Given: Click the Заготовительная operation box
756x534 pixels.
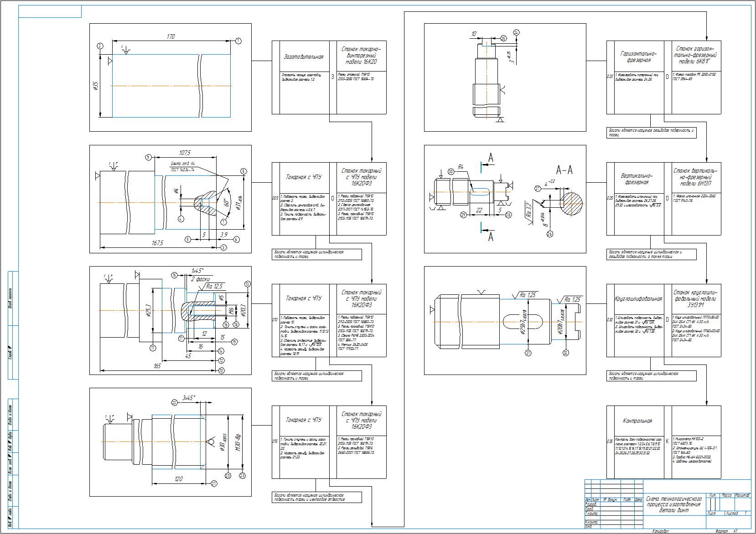Looking at the screenshot, I should tap(303, 56).
